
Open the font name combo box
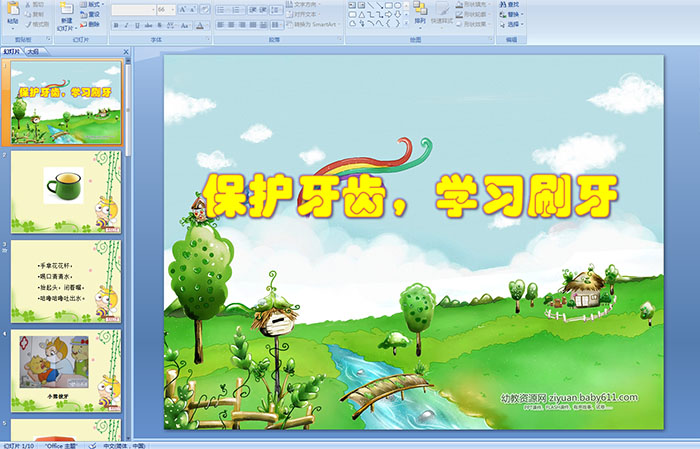click(x=133, y=10)
